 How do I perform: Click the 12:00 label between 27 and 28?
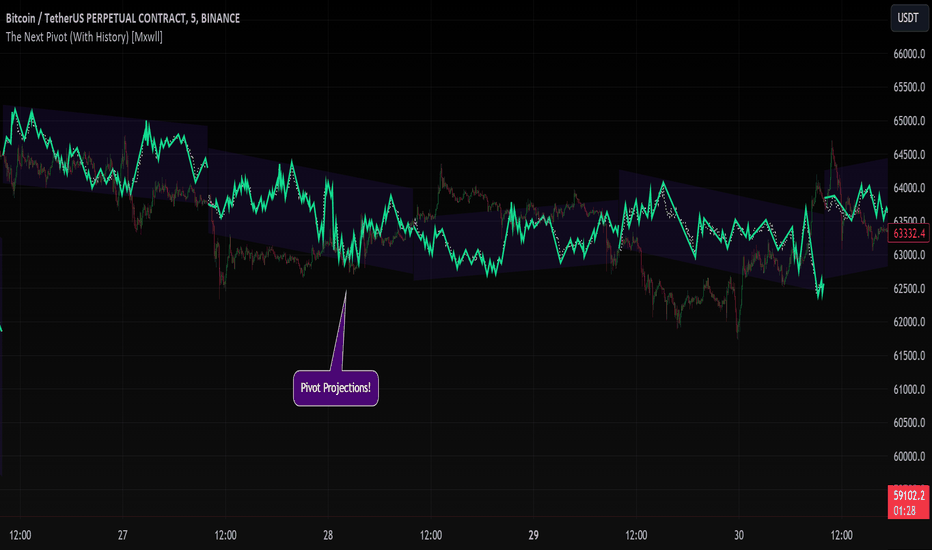tap(225, 535)
